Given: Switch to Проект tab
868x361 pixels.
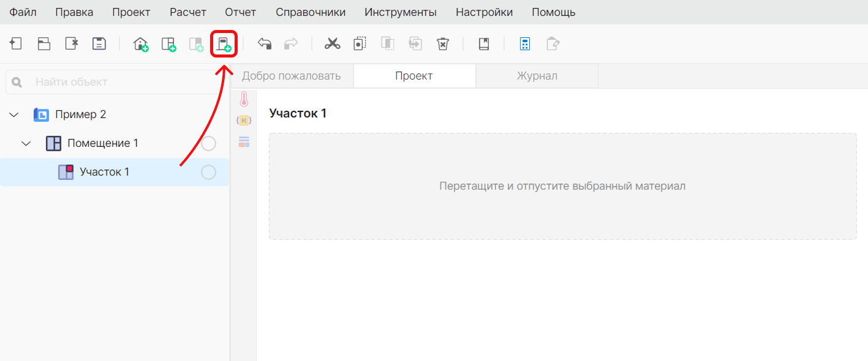Looking at the screenshot, I should pyautogui.click(x=414, y=76).
